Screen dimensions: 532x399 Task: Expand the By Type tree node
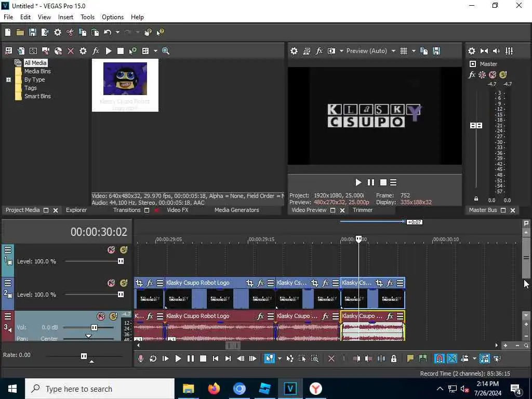click(8, 79)
